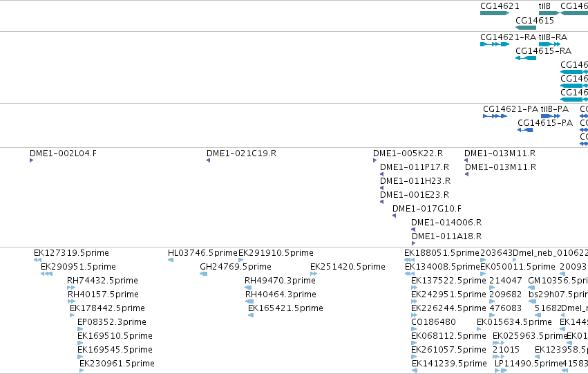The height and width of the screenshot is (374, 588).
Task: Select the DME1-002L04.F marker triangle
Action: click(x=32, y=160)
